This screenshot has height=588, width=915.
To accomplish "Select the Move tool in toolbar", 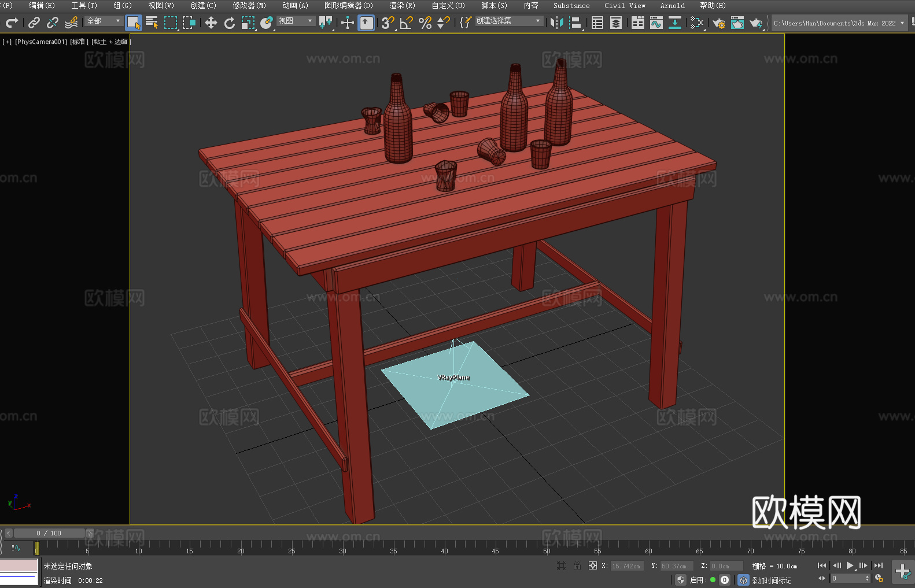I will (211, 23).
